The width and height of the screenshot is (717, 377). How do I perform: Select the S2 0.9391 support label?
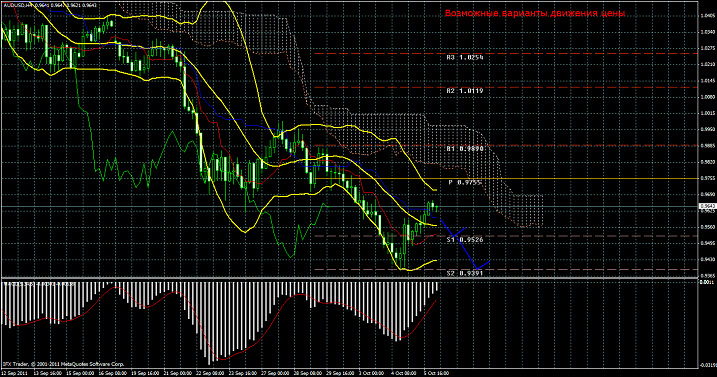465,273
